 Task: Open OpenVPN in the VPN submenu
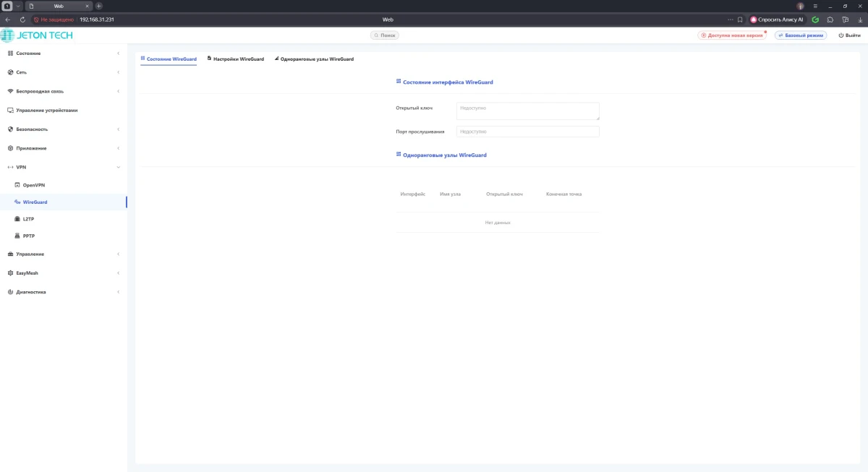click(x=34, y=185)
